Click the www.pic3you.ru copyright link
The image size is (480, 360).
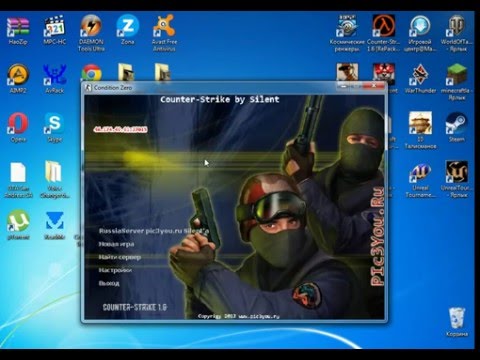point(259,316)
